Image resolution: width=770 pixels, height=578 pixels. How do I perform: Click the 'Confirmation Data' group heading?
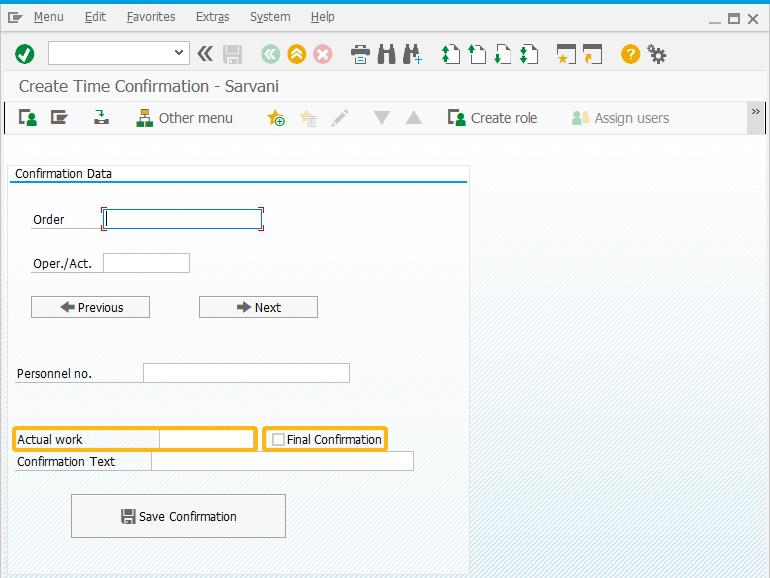[63, 173]
